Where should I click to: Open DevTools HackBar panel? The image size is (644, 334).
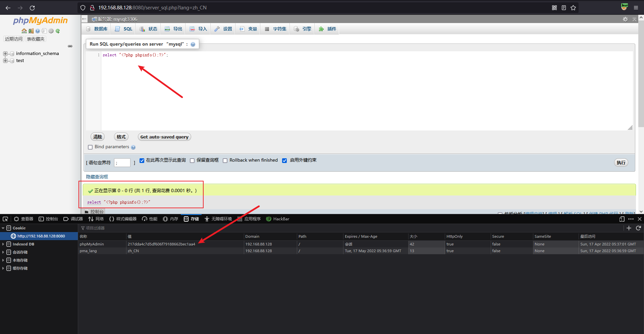click(x=278, y=219)
